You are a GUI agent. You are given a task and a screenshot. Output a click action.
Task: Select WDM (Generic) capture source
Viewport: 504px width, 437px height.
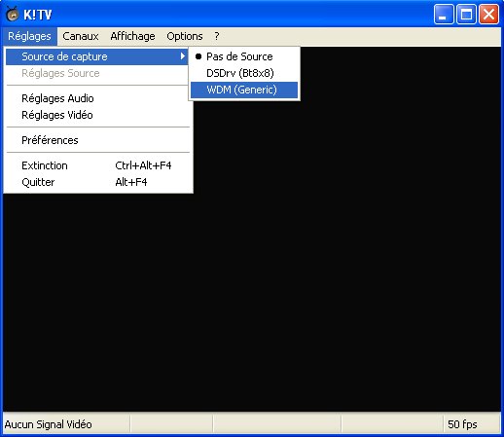244,90
